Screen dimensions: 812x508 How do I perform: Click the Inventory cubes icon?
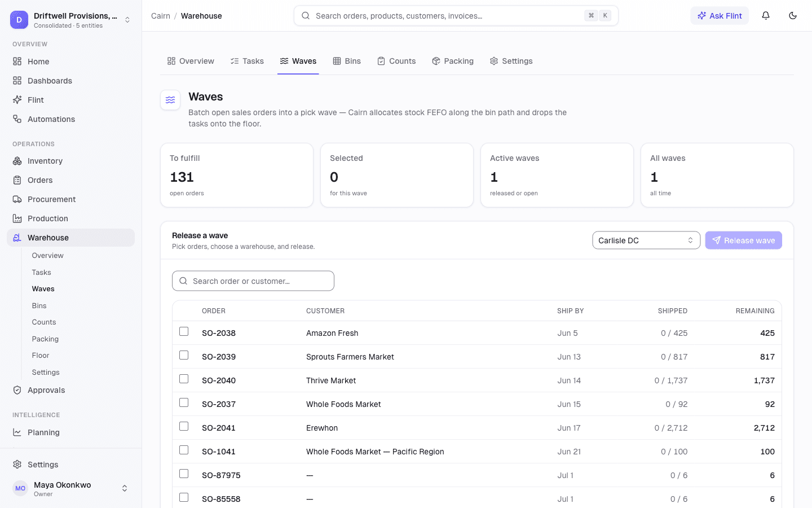[x=17, y=161]
